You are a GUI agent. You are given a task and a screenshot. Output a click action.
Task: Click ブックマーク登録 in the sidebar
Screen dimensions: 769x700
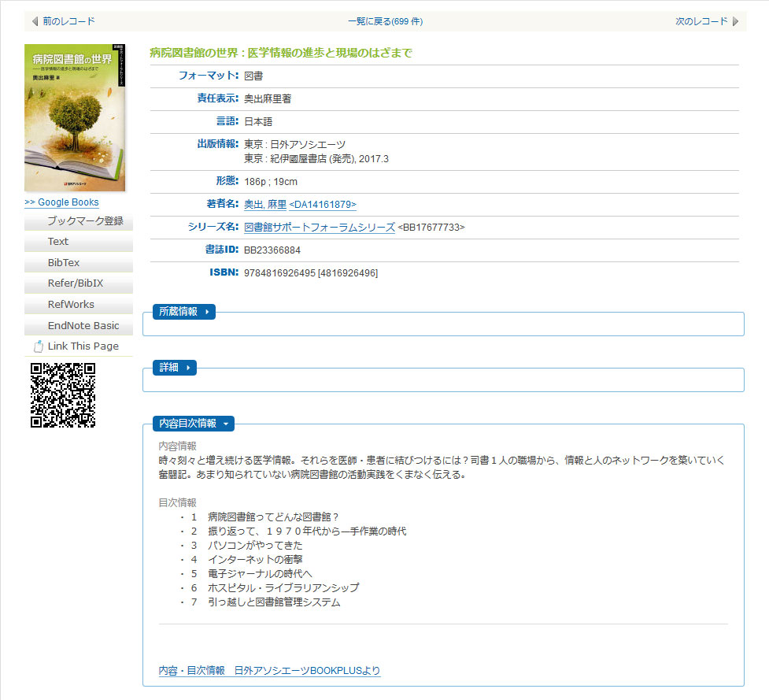point(85,221)
